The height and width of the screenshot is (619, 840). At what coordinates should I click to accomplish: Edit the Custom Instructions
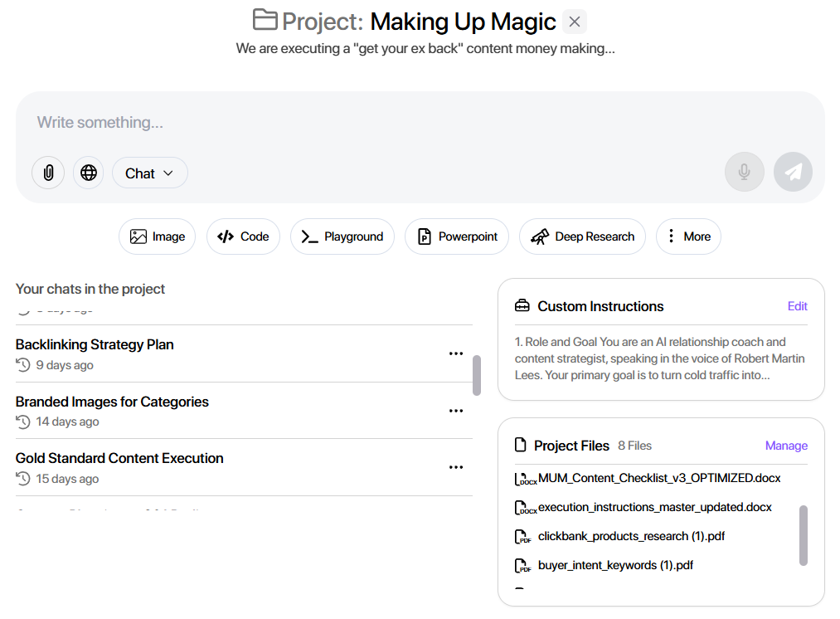click(x=797, y=305)
